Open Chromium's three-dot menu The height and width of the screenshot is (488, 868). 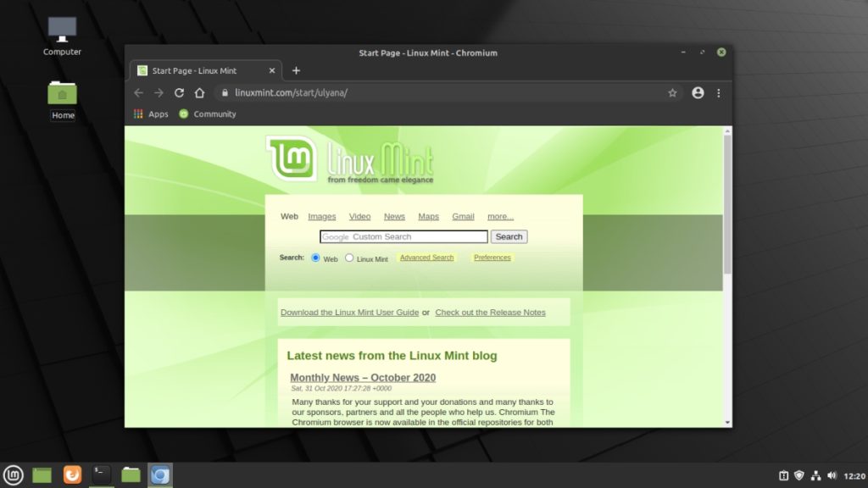(718, 93)
